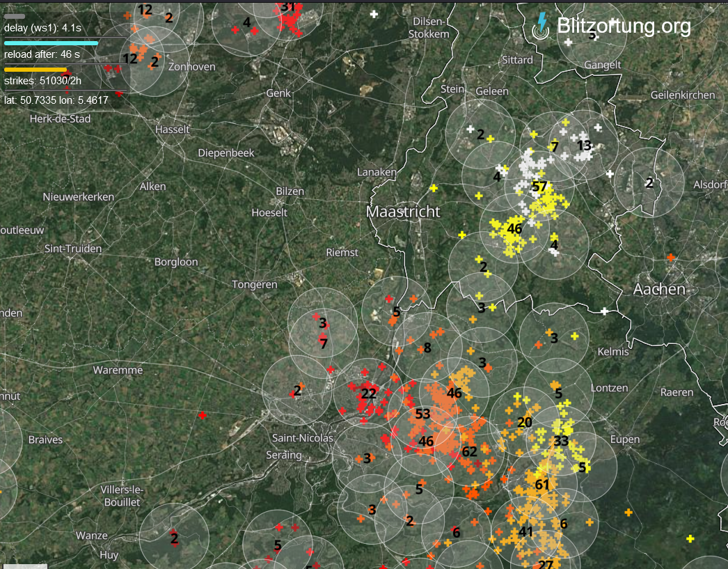The width and height of the screenshot is (728, 569).
Task: Select the strike cluster labeled 8
Action: (427, 348)
